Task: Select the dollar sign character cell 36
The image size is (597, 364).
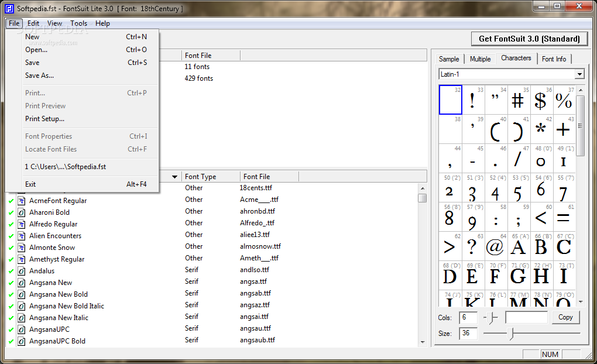Action: coord(541,99)
